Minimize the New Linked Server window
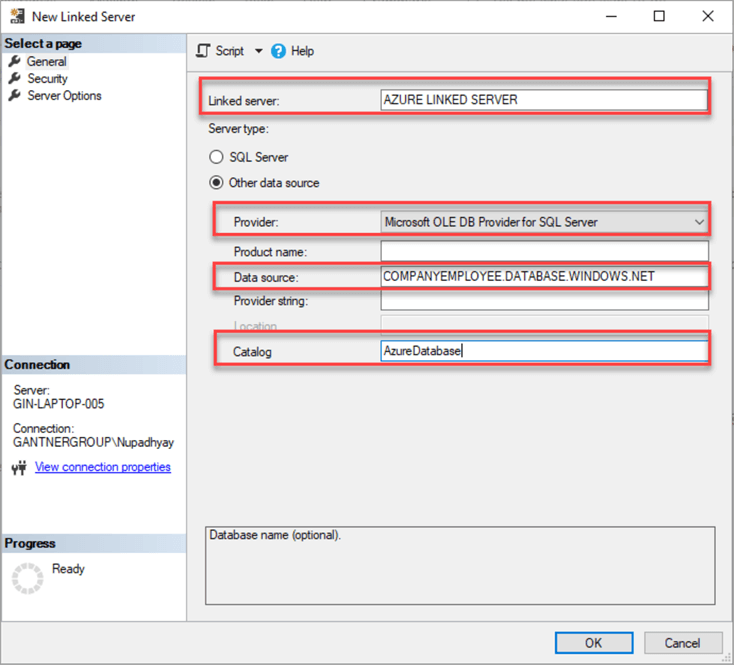 tap(611, 16)
